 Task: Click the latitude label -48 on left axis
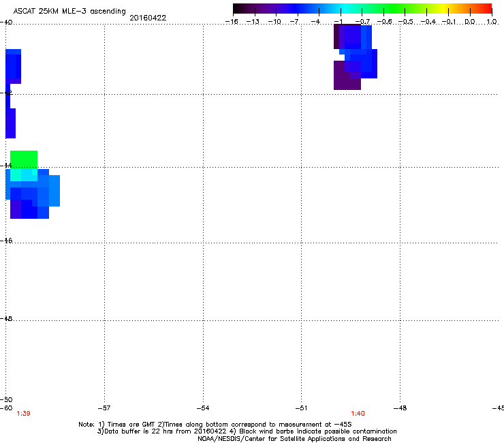pos(6,318)
